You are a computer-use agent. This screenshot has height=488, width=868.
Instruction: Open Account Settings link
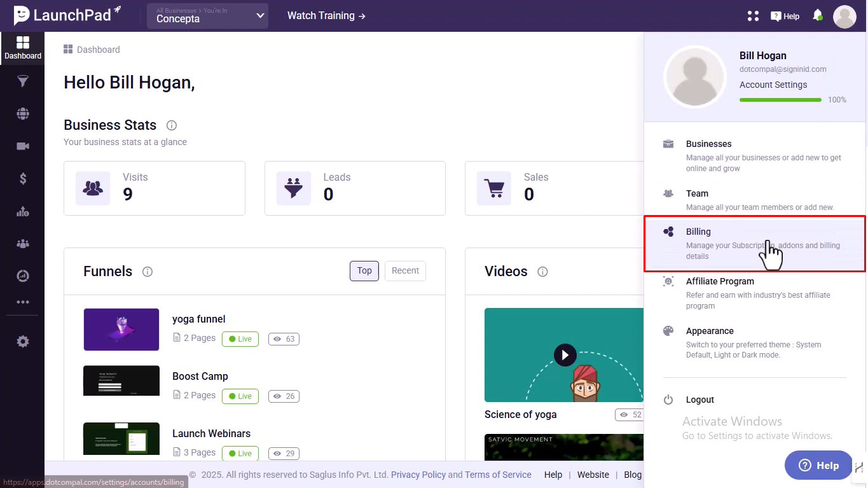tap(773, 85)
